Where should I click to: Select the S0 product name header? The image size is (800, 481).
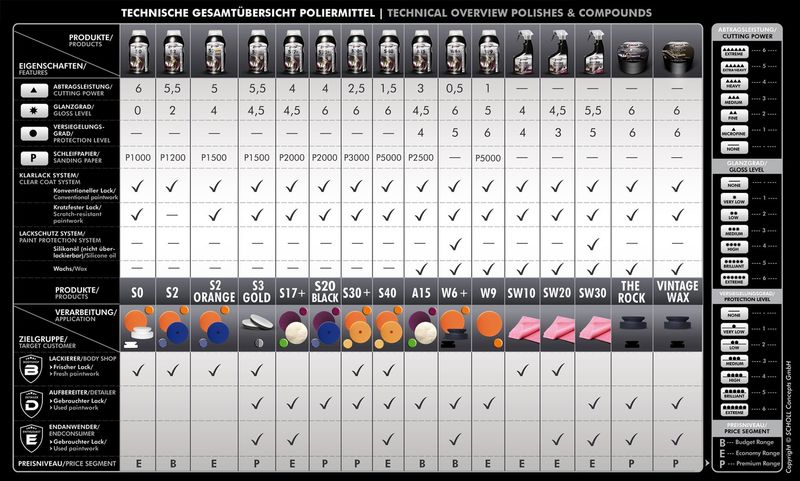tap(137, 293)
